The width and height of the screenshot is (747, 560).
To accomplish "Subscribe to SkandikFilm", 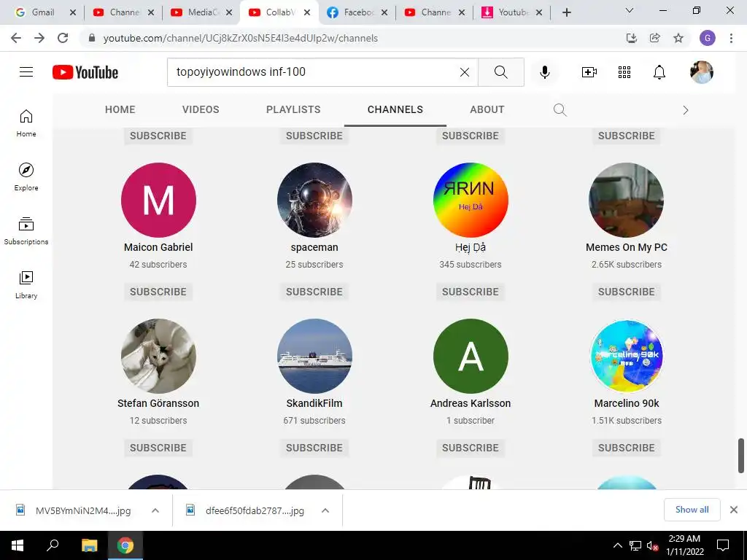I will (314, 448).
